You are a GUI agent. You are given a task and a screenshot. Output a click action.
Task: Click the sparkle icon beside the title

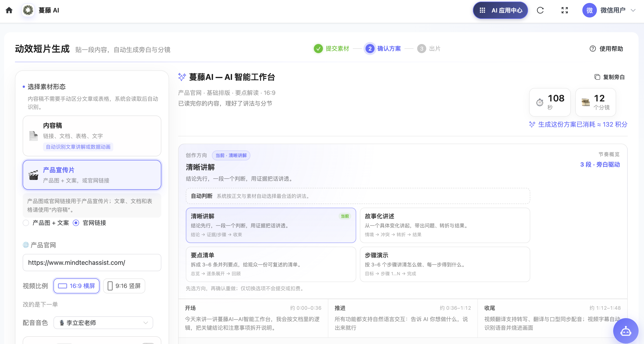point(182,77)
